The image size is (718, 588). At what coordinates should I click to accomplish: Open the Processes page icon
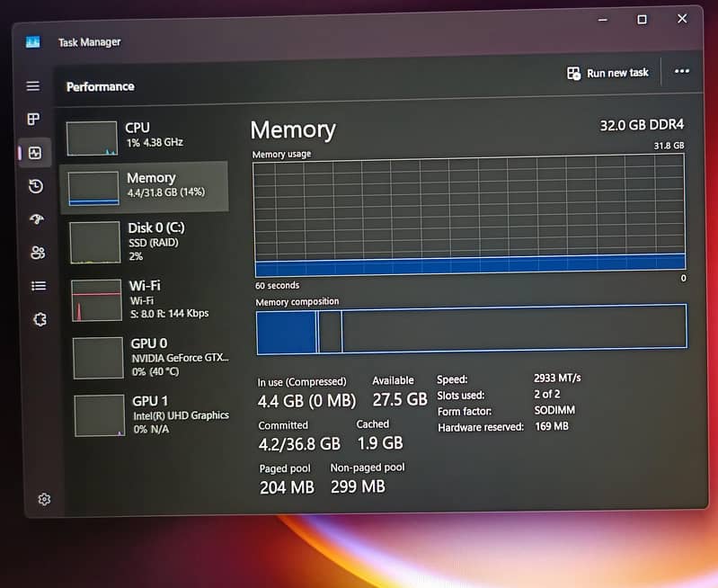click(33, 120)
